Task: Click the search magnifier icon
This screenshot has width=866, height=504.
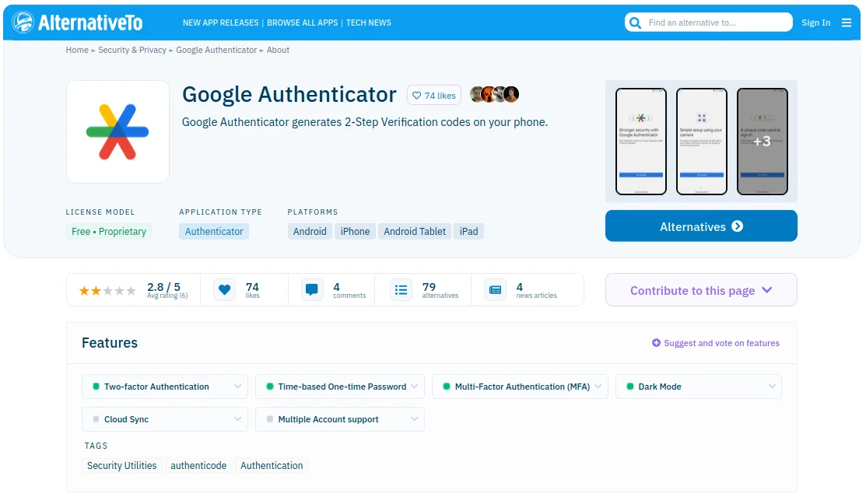Action: click(635, 23)
